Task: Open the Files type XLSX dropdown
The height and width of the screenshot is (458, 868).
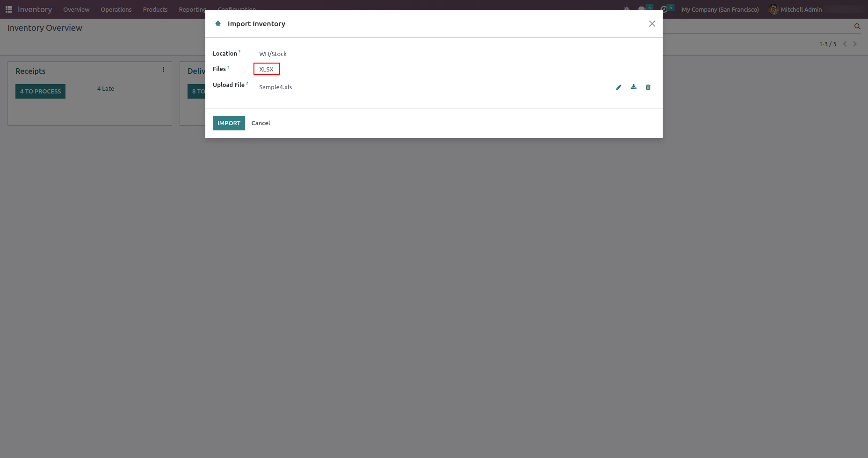Action: [x=267, y=69]
